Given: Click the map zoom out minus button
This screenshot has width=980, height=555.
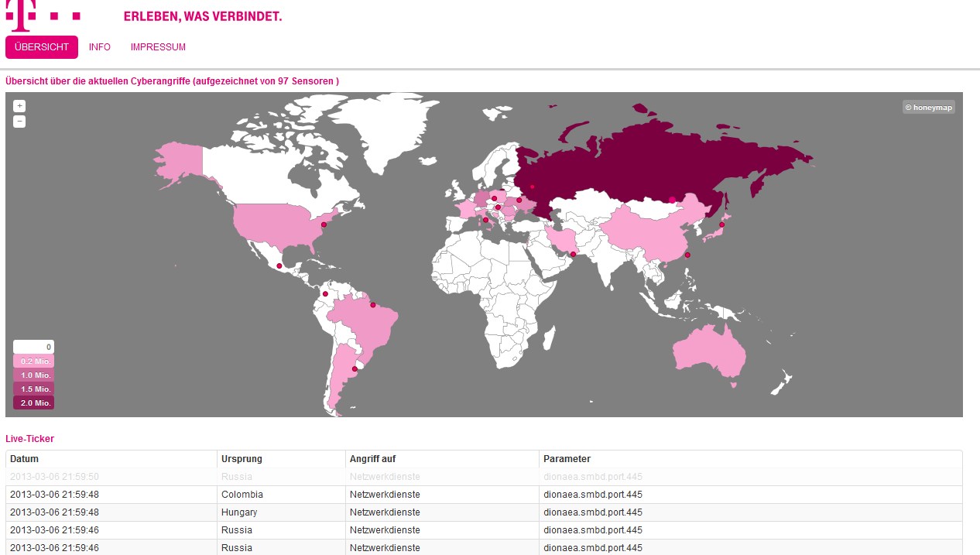Looking at the screenshot, I should pyautogui.click(x=19, y=122).
